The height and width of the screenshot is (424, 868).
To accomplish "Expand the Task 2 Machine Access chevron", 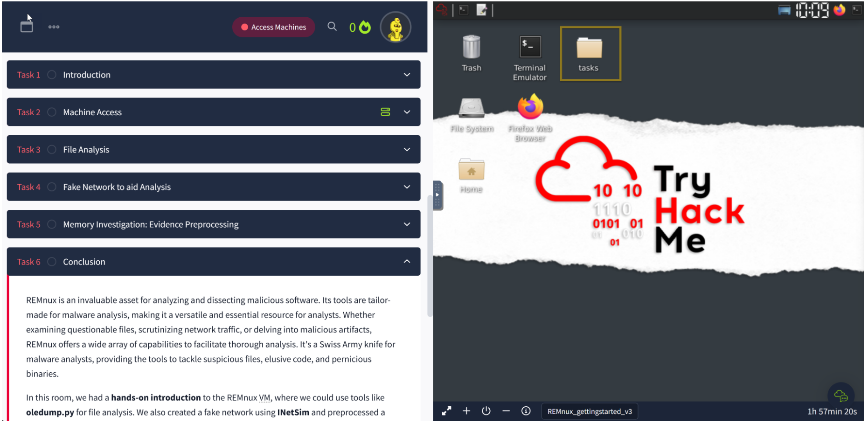I will (407, 112).
